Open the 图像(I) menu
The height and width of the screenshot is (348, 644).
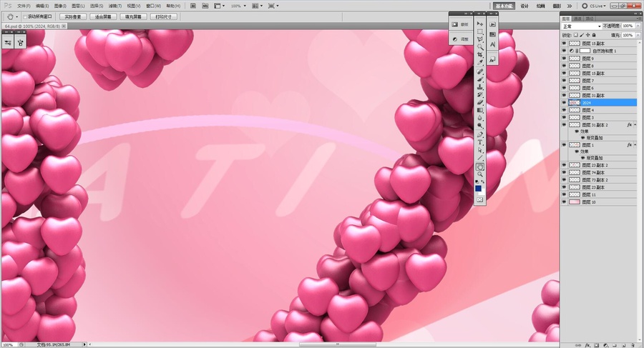60,6
